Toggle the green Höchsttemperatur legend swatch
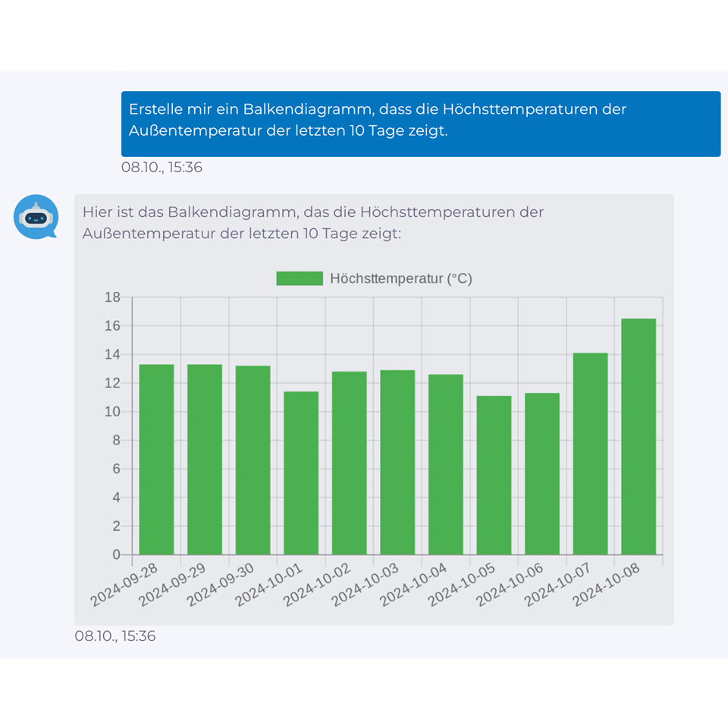Viewport: 728px width, 728px height. (x=300, y=278)
